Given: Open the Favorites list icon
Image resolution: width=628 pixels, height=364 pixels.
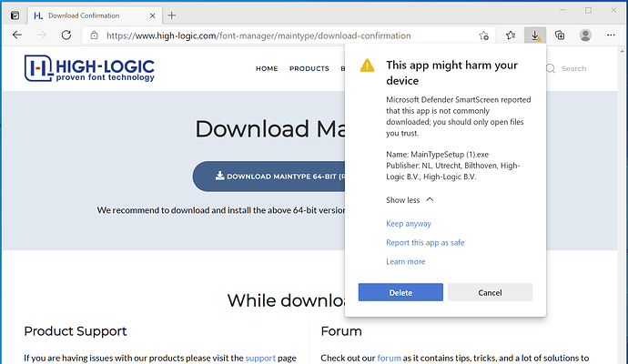Looking at the screenshot, I should (x=511, y=35).
